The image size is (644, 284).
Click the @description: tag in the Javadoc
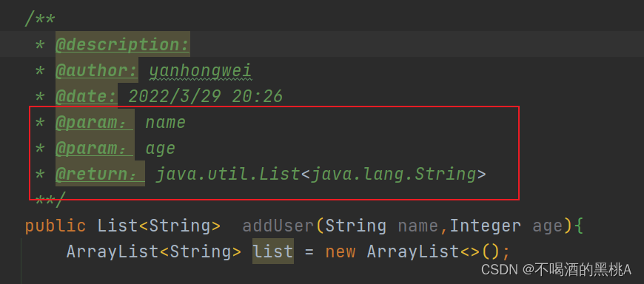click(x=122, y=44)
